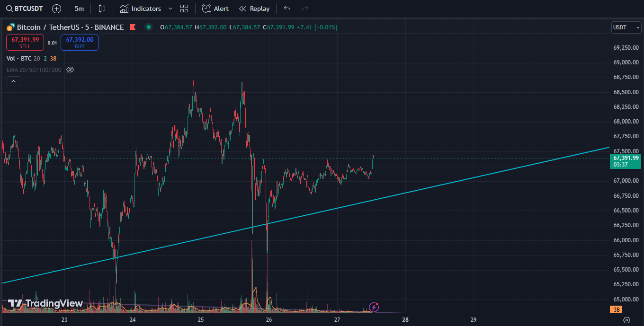This screenshot has width=644, height=326.
Task: Show the hidden EMA 20/50/100/200 indicator
Action: (70, 70)
